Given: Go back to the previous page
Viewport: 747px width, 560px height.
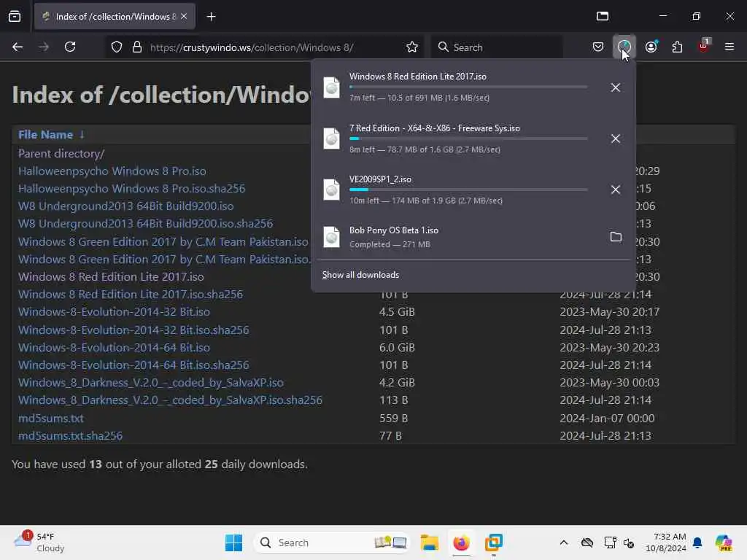Looking at the screenshot, I should (x=18, y=47).
